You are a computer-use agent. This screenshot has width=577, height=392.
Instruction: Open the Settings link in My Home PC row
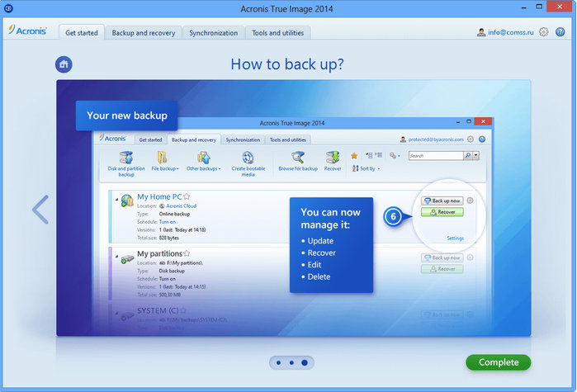(x=455, y=239)
